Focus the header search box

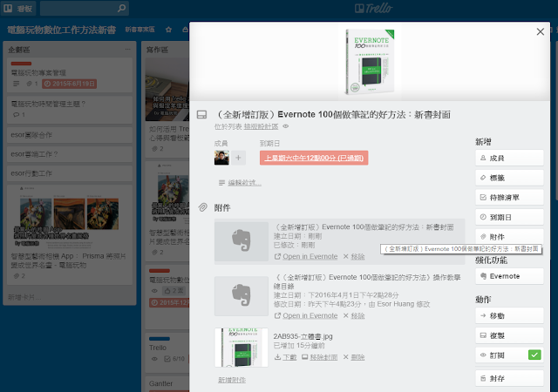click(x=85, y=8)
